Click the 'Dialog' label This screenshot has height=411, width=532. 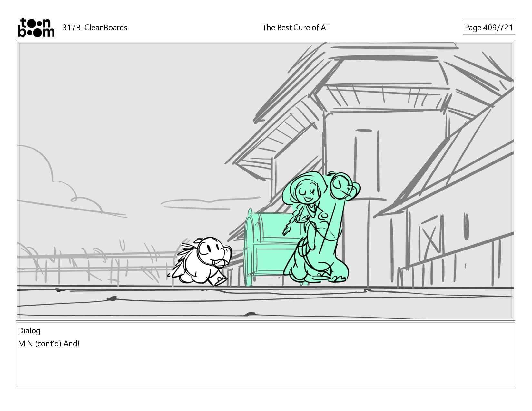pos(29,331)
